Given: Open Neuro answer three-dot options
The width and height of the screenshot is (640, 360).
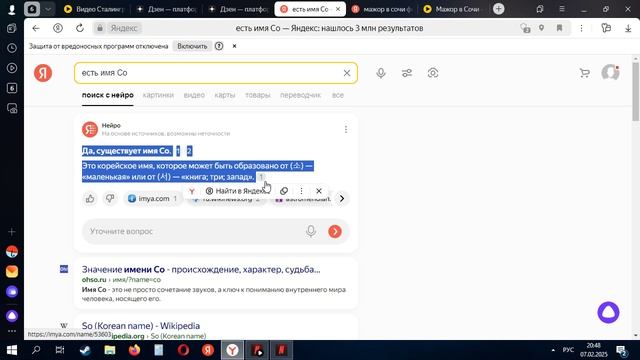Looking at the screenshot, I should (x=346, y=129).
